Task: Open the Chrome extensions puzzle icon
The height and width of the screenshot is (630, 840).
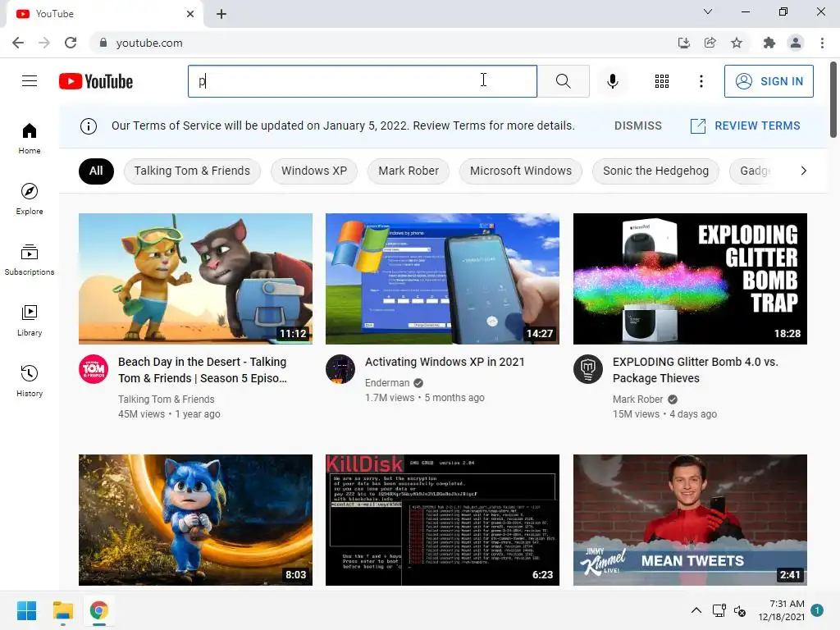Action: click(769, 43)
